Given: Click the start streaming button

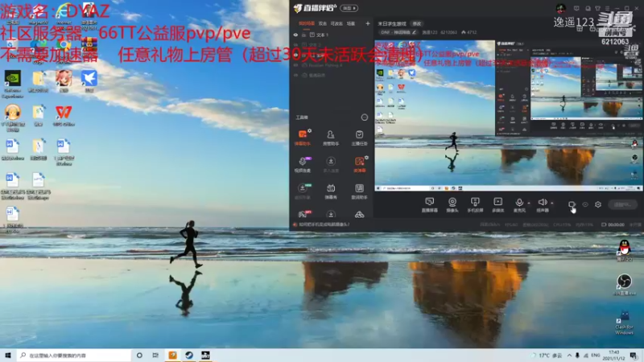Looking at the screenshot, I should [622, 204].
